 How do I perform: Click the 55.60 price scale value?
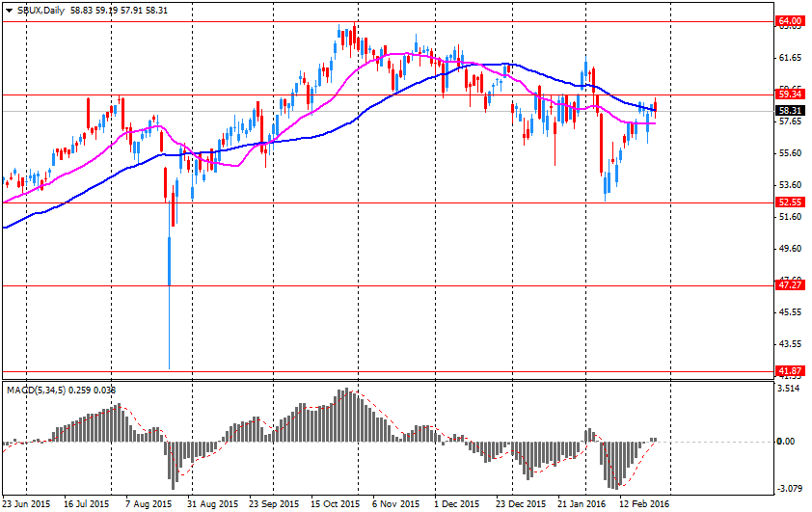click(790, 153)
